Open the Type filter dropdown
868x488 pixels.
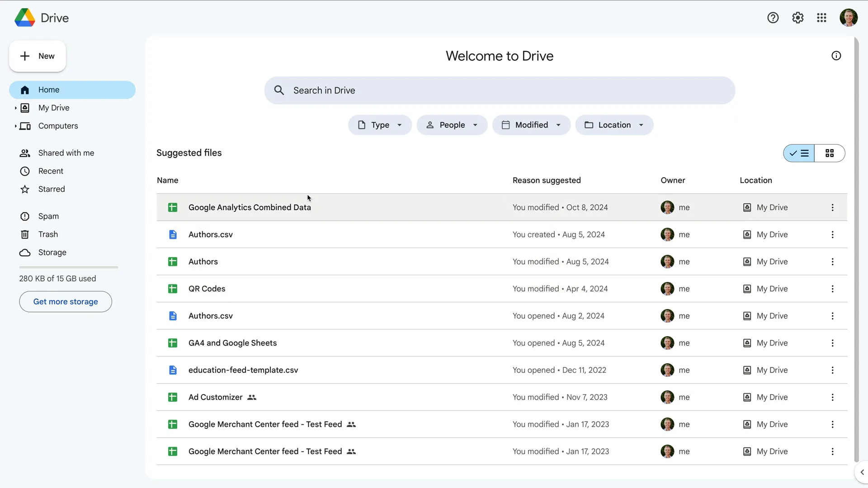[379, 125]
